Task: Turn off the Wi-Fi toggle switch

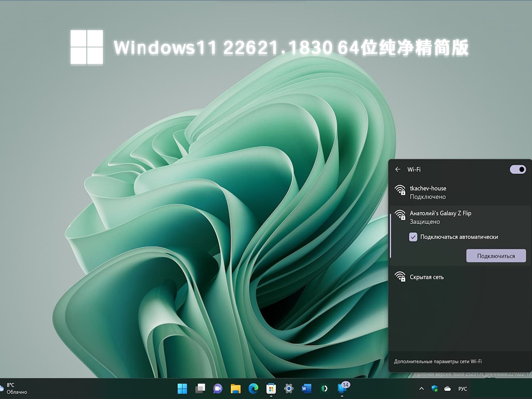Action: click(x=517, y=169)
